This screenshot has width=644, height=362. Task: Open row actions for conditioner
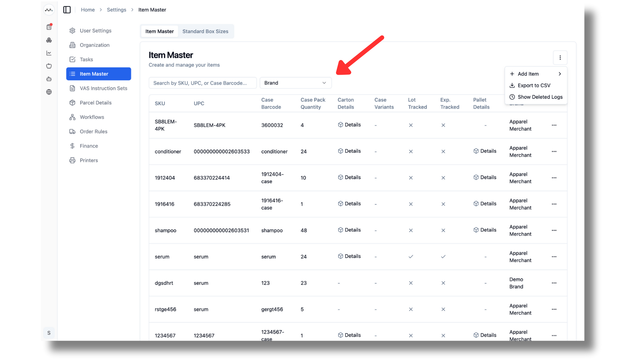[554, 152]
